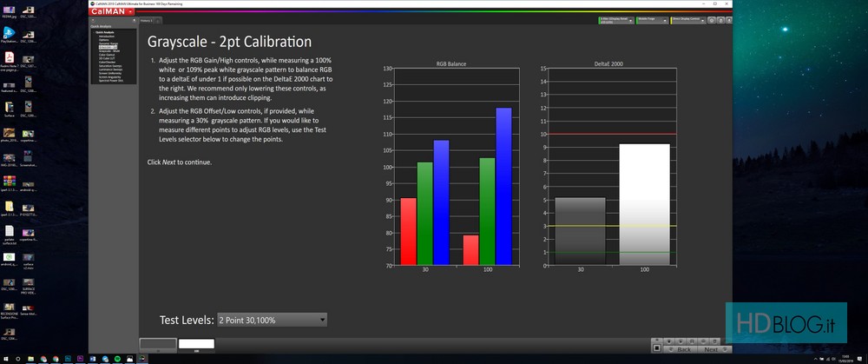Viewport: 868px width, 364px height.
Task: Open the CalMAN main menu button
Action: [112, 11]
